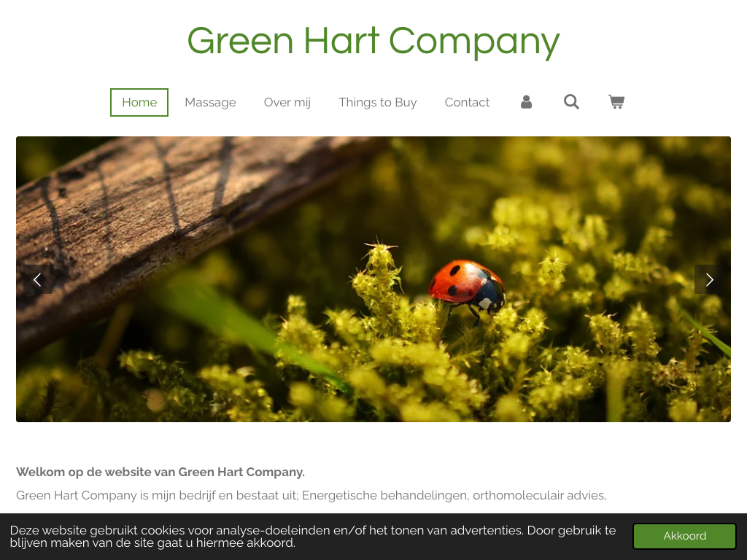Show previous slide with left arrow
Screen dimensions: 747x560
click(38, 279)
